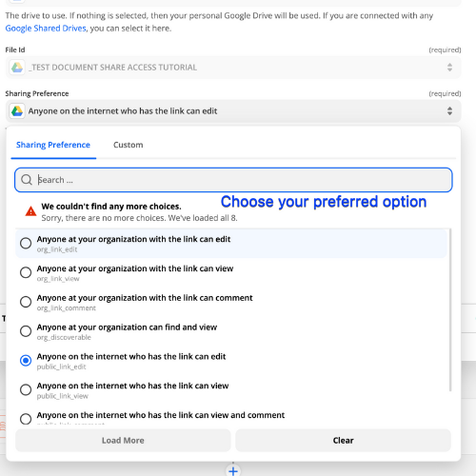Click the Google Drive icon in Sharing Preference field
This screenshot has width=476, height=476.
click(17, 111)
